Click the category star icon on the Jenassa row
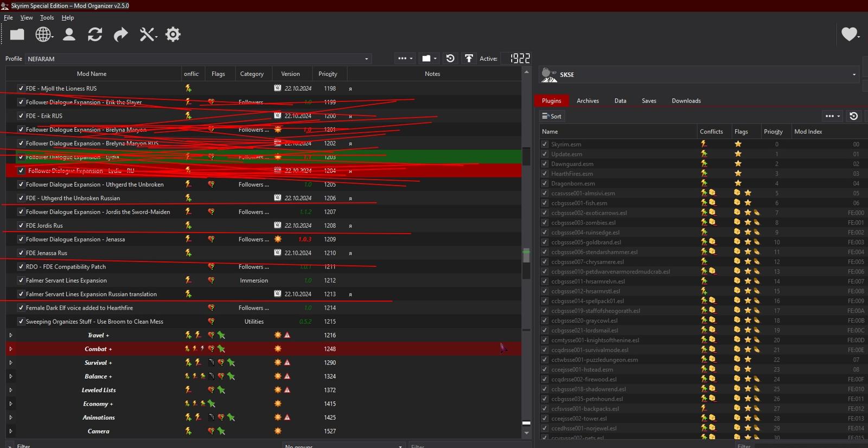The height and width of the screenshot is (448, 868). [278, 239]
